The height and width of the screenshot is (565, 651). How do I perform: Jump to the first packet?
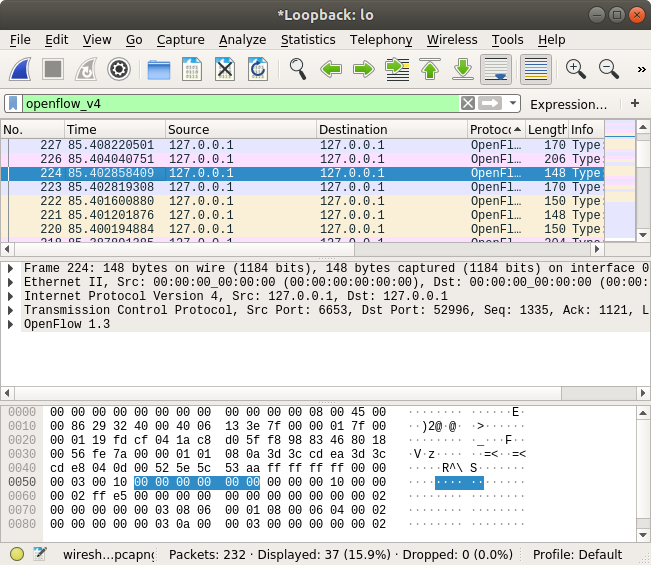[x=430, y=69]
